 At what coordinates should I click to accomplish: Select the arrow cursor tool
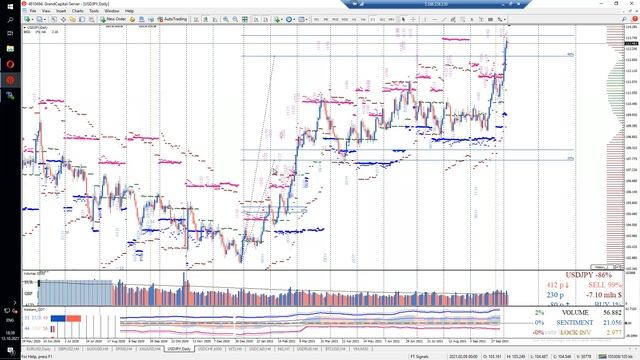coord(403,19)
